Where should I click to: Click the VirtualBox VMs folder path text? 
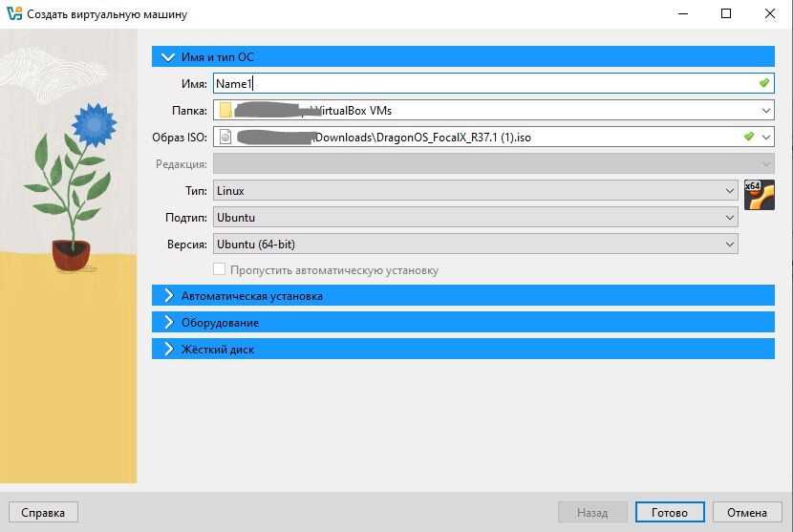[352, 110]
